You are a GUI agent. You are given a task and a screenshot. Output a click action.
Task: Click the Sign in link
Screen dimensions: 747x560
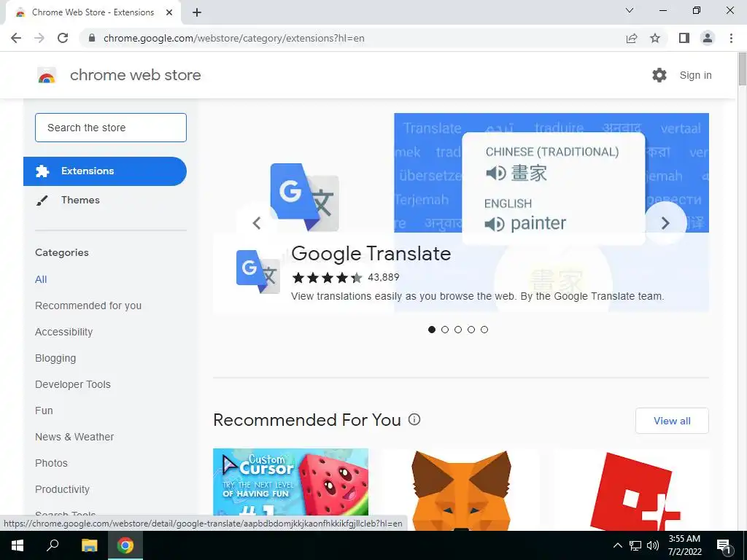[695, 75]
